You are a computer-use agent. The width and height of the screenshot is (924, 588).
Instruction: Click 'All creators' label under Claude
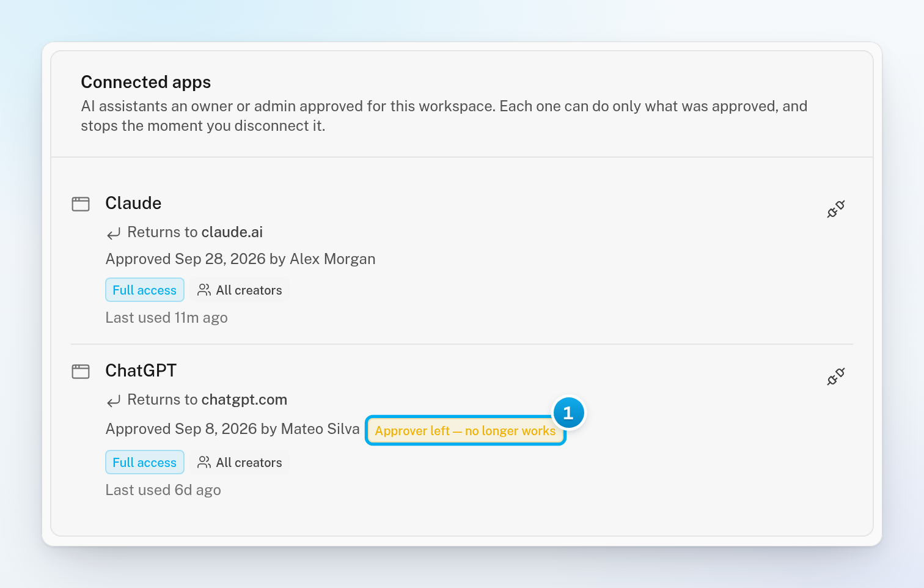coord(249,290)
